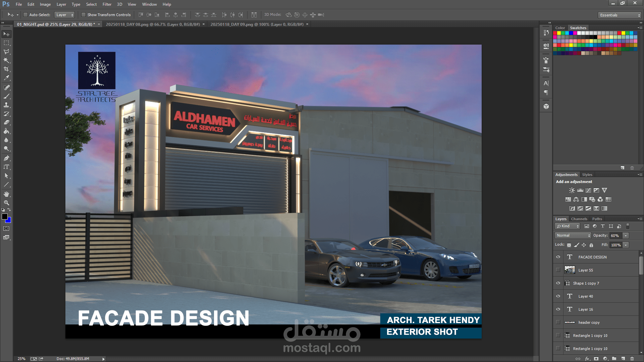Select the History Brush tool

point(6,114)
